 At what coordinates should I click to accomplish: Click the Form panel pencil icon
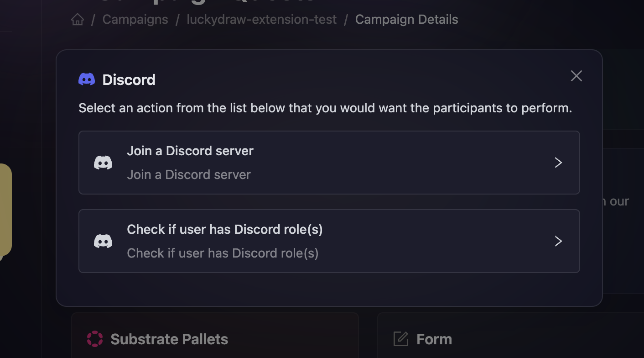(400, 339)
